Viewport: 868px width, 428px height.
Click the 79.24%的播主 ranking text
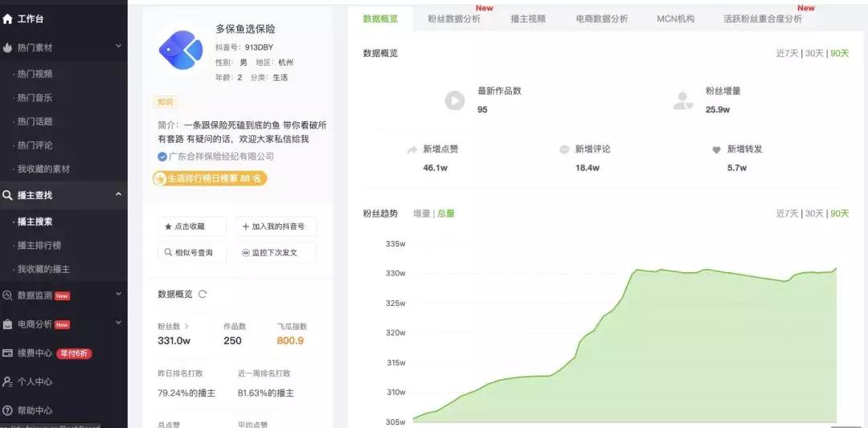click(x=186, y=393)
